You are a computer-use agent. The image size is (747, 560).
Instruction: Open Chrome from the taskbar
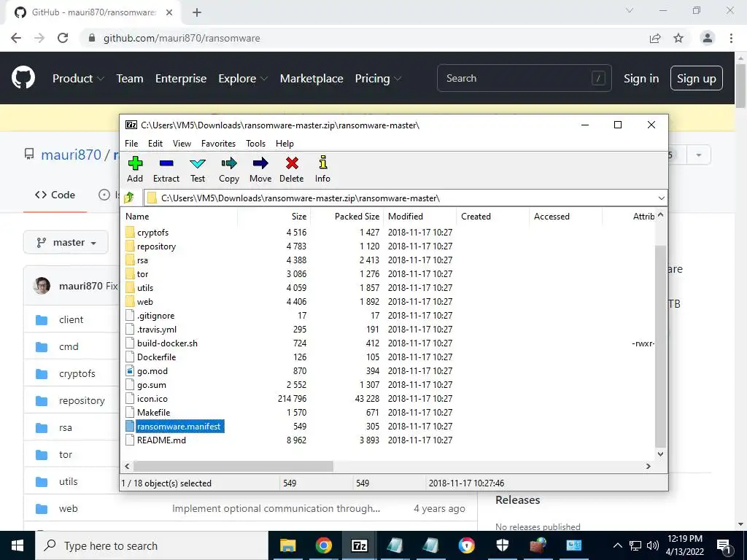(x=323, y=545)
